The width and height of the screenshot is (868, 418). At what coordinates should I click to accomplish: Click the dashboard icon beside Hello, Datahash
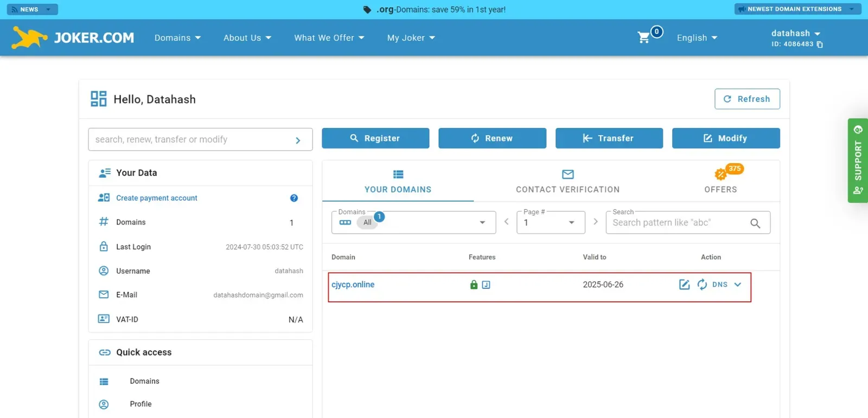[99, 99]
